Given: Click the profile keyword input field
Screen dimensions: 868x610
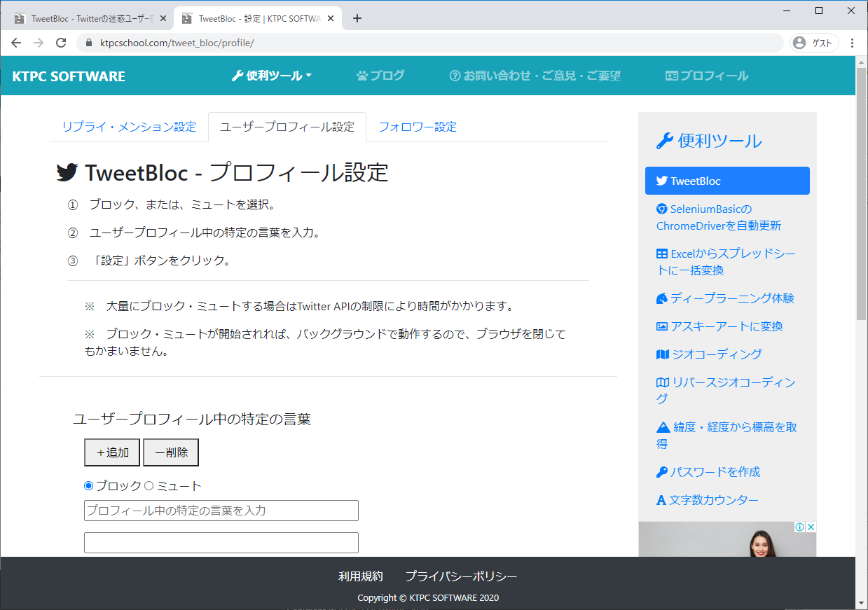Looking at the screenshot, I should click(x=221, y=511).
